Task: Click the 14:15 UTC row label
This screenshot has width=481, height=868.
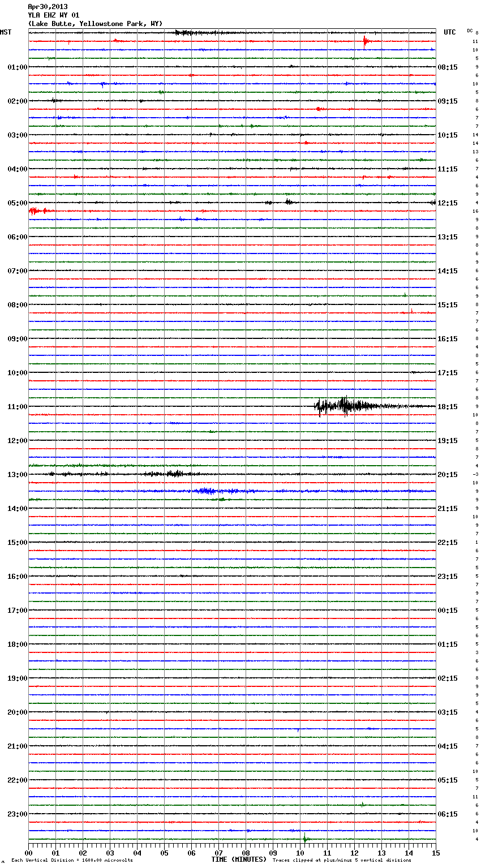Action: tap(448, 271)
